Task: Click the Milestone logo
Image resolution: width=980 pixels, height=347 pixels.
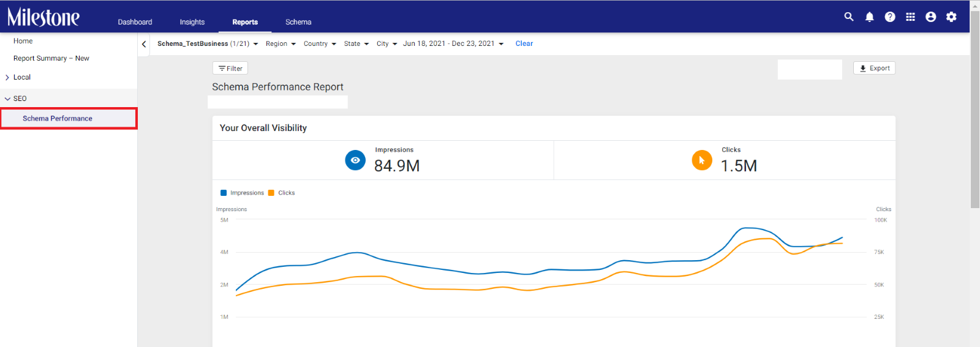Action: [43, 17]
